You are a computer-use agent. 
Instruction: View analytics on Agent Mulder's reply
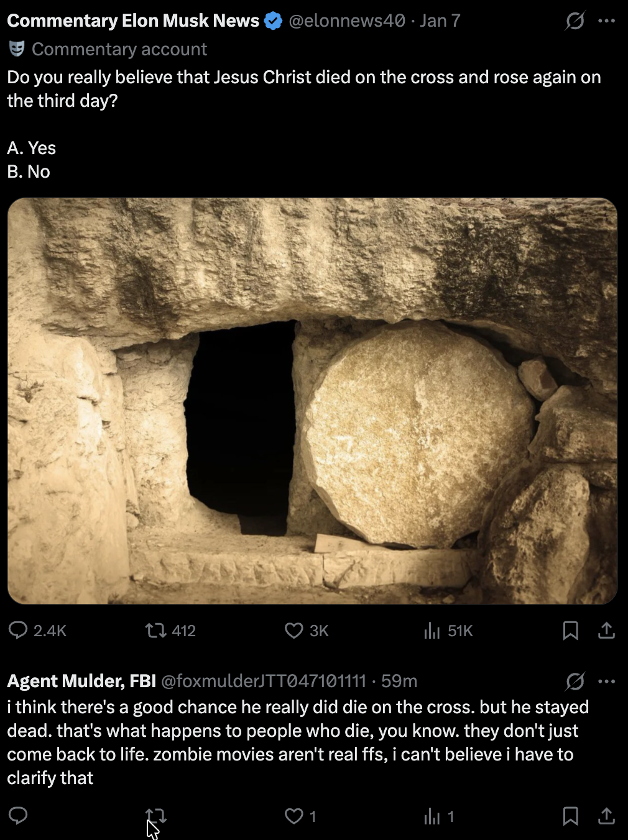click(x=438, y=816)
